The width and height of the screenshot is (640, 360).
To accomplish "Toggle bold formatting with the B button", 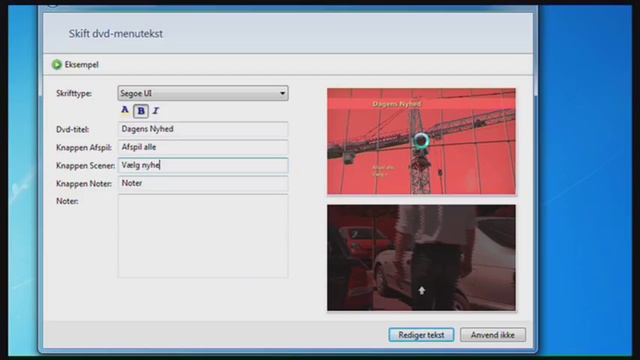I will click(x=141, y=111).
